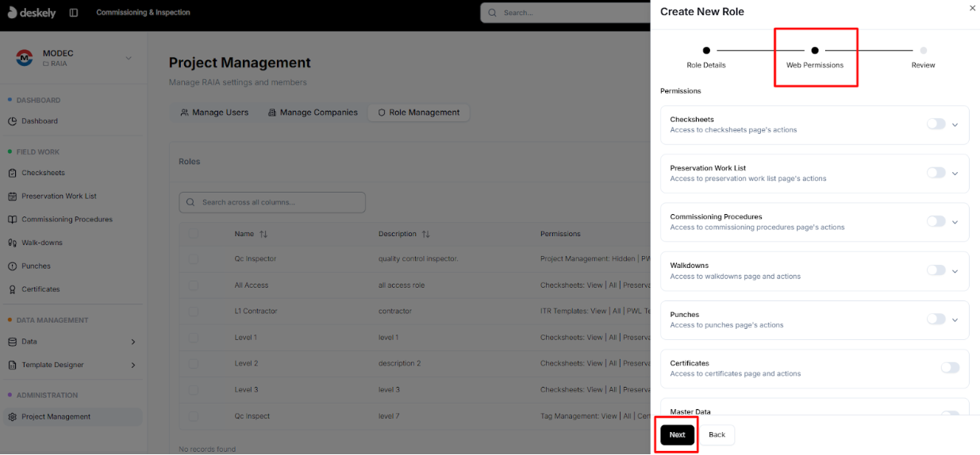Turn on the Punches permission toggle
Viewport: 980px width, 455px height.
coord(936,319)
